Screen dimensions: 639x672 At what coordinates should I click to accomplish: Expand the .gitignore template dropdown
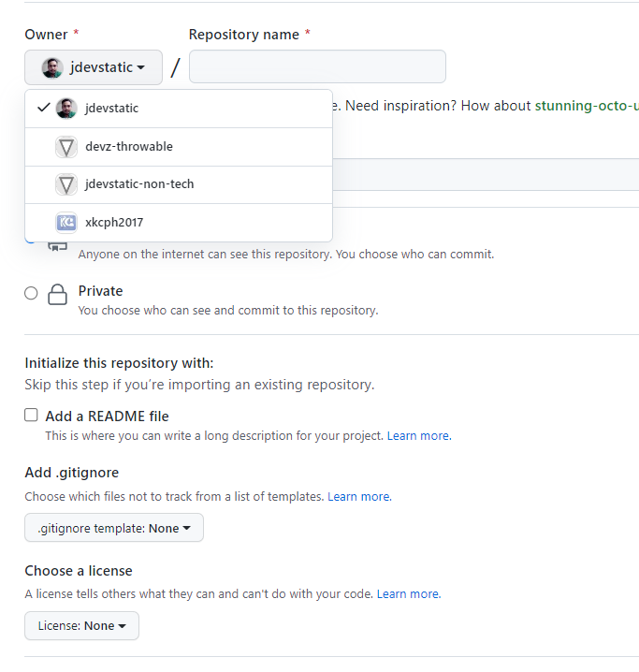tap(114, 528)
